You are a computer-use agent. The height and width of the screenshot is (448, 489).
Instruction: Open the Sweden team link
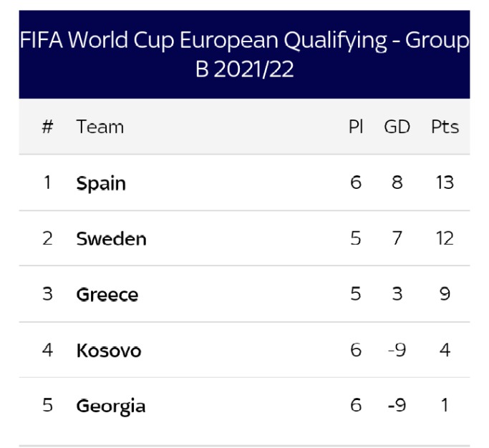pyautogui.click(x=112, y=239)
